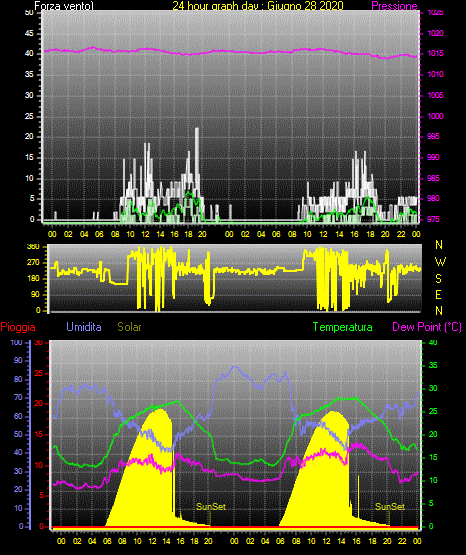Click pressure axis value '1015'

point(435,53)
